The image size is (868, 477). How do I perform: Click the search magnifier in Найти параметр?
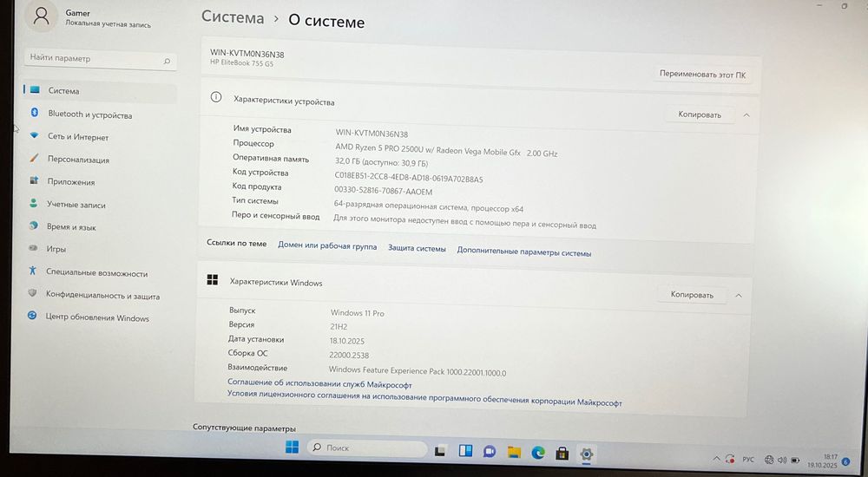coord(168,61)
